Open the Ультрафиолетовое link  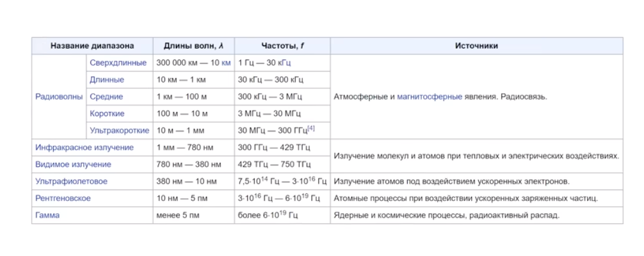point(71,181)
